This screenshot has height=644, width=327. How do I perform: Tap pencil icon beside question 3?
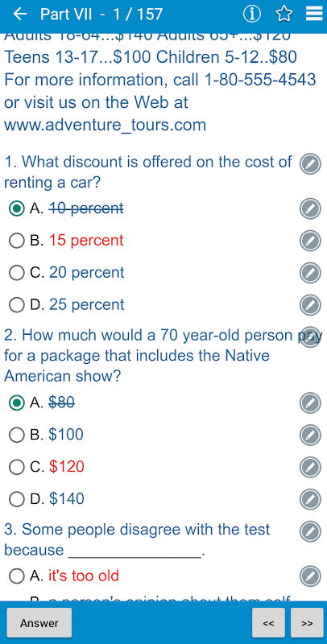point(310,531)
